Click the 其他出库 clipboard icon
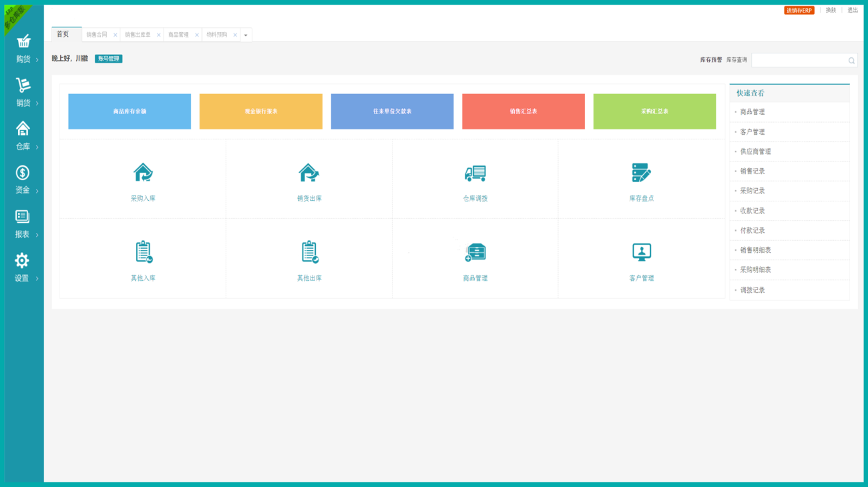Image resolution: width=868 pixels, height=487 pixels. (310, 252)
